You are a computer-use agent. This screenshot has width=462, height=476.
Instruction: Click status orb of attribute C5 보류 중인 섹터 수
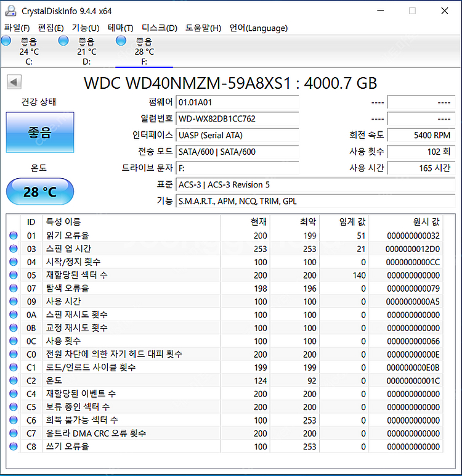[14, 407]
